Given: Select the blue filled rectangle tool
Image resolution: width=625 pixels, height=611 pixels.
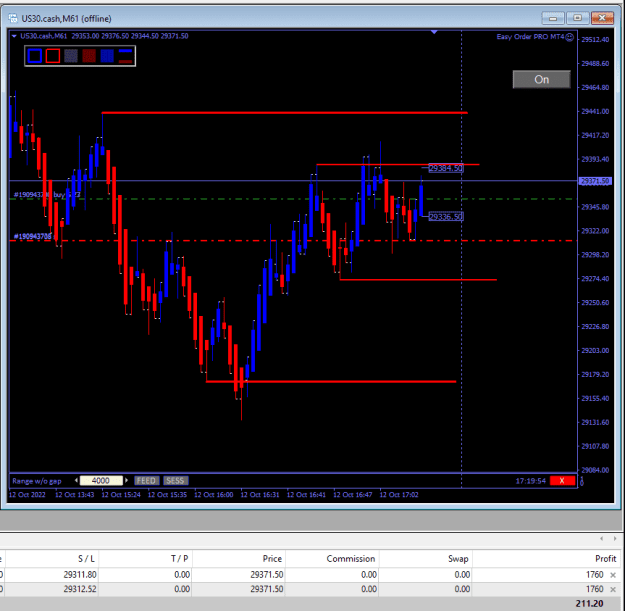Looking at the screenshot, I should coord(107,56).
